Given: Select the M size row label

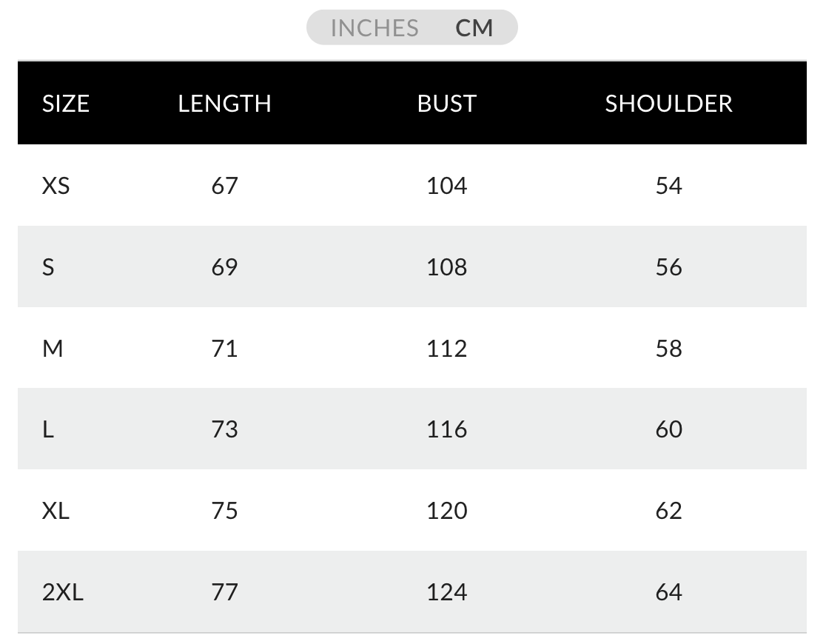Looking at the screenshot, I should point(53,348).
